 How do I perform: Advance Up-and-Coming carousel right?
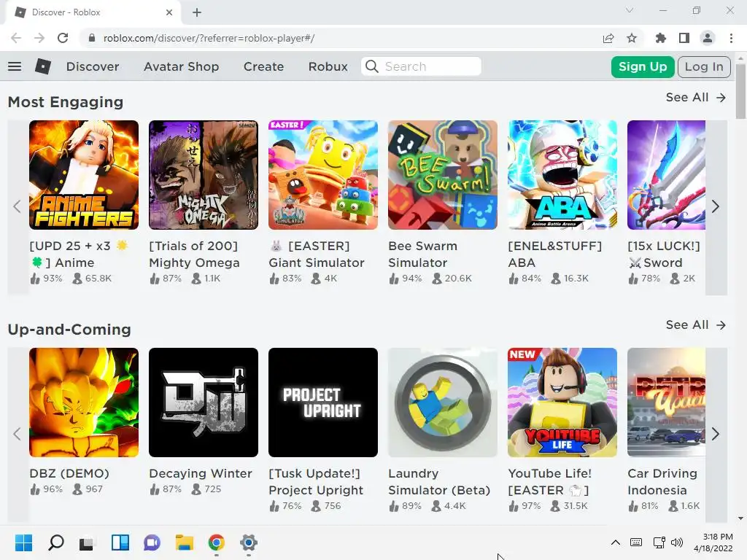pyautogui.click(x=716, y=434)
